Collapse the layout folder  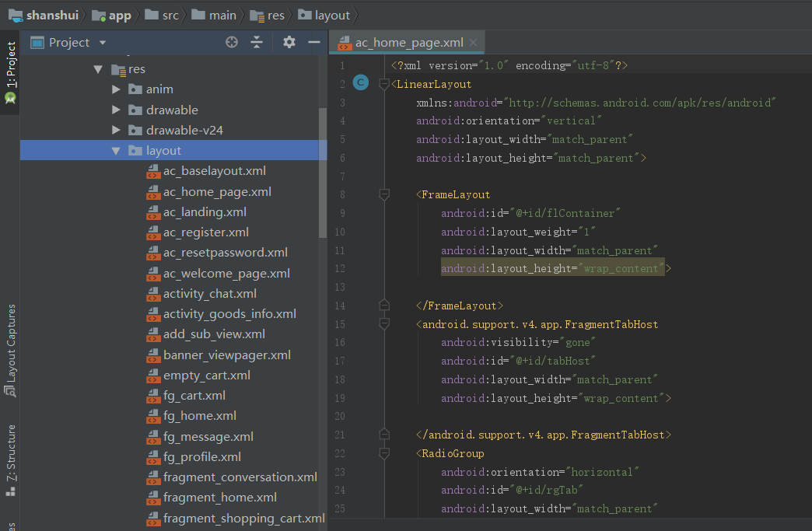click(x=116, y=151)
